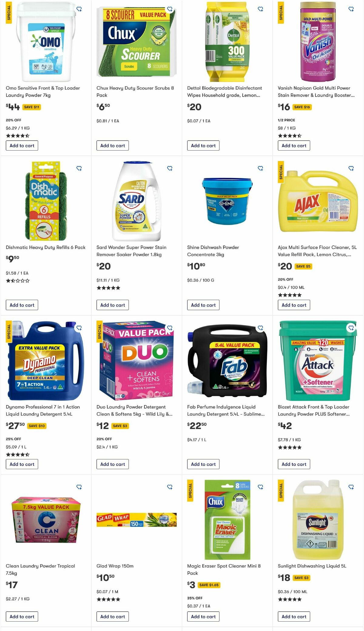Image resolution: width=364 pixels, height=631 pixels.
Task: Add Shine Dishwash Powder Concentrate to cart
Action: coord(203,305)
